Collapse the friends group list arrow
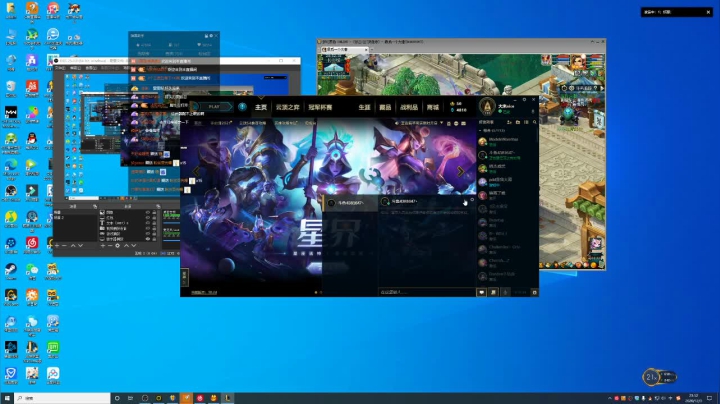Screen dimensions: 720x404 click(480, 131)
